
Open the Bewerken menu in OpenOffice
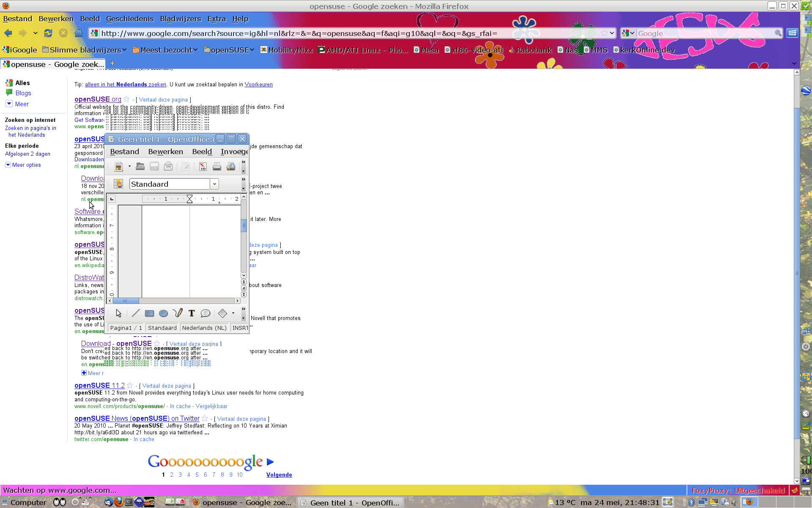click(165, 152)
